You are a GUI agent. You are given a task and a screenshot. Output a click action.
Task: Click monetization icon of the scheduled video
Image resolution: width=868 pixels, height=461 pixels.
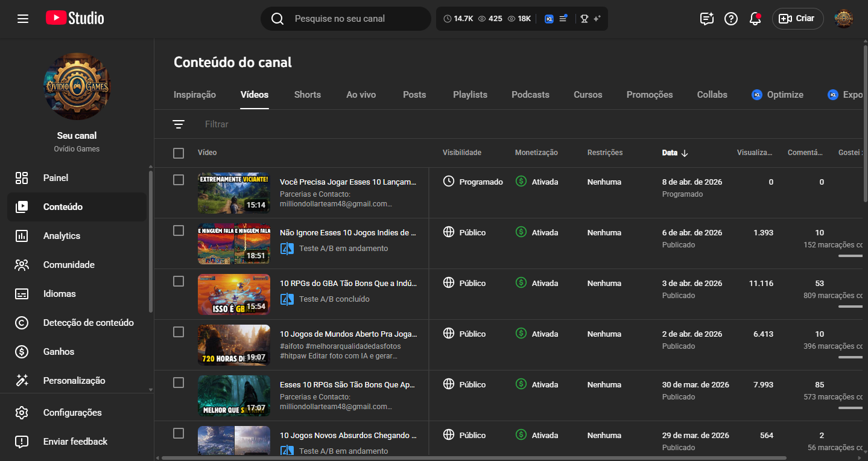coord(521,182)
